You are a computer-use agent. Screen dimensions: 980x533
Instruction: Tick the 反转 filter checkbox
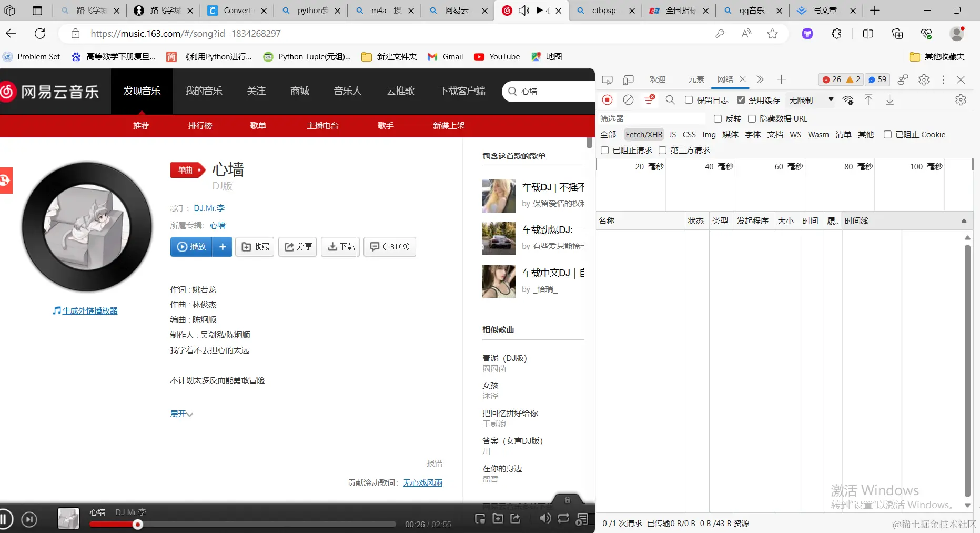(718, 119)
